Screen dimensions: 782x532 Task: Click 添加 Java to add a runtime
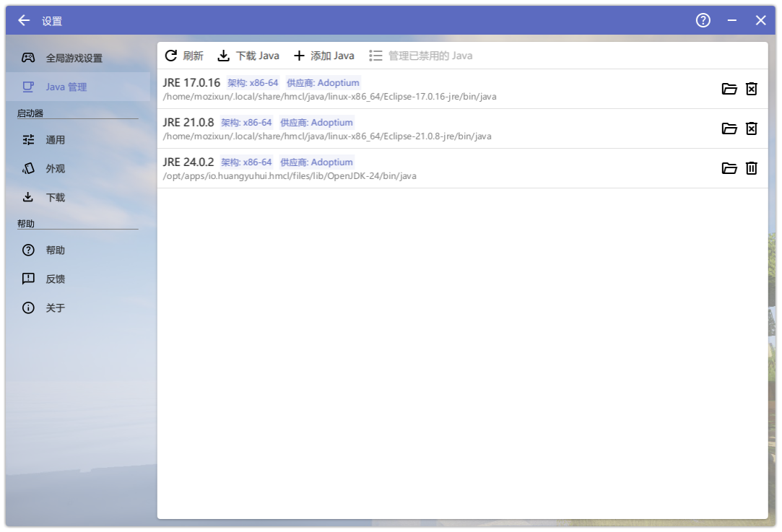(324, 56)
